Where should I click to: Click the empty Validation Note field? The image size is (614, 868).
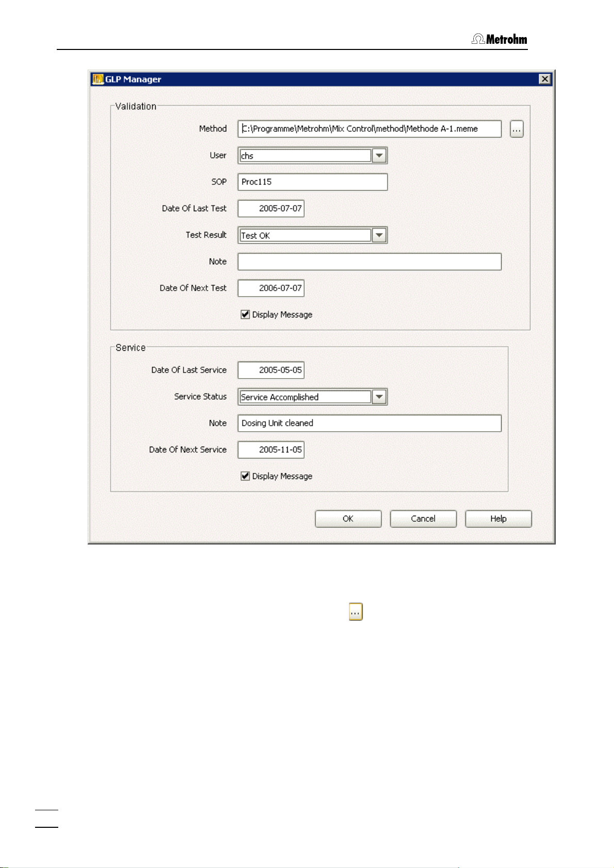(369, 262)
